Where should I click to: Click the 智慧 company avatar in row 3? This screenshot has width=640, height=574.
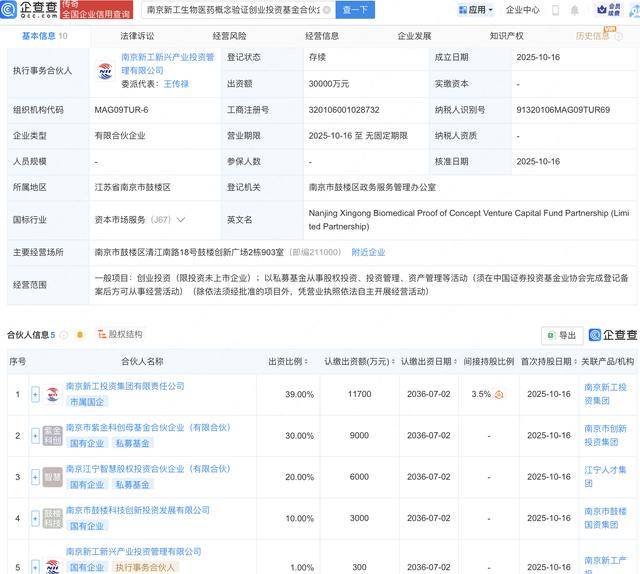pyautogui.click(x=52, y=477)
